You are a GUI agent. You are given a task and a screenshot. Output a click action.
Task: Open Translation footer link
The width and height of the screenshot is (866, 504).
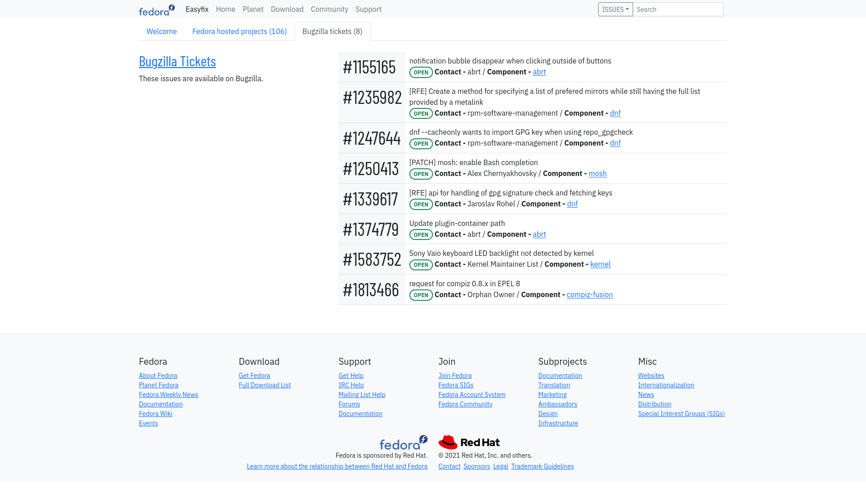554,385
